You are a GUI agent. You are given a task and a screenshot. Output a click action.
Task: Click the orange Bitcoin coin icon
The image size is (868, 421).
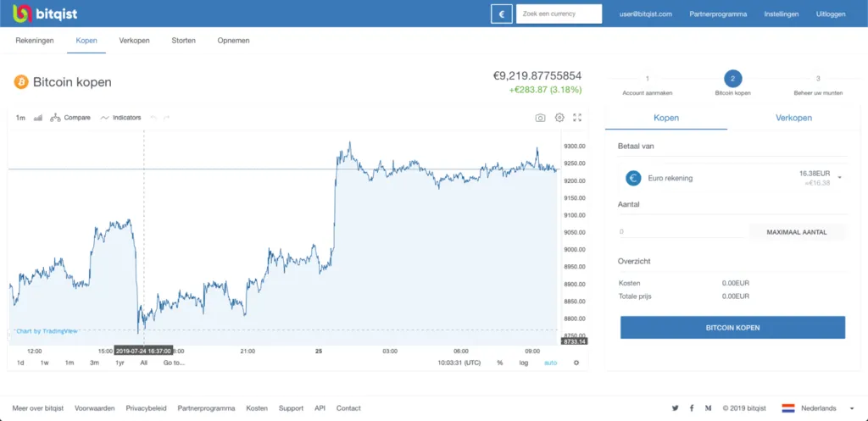tap(21, 82)
